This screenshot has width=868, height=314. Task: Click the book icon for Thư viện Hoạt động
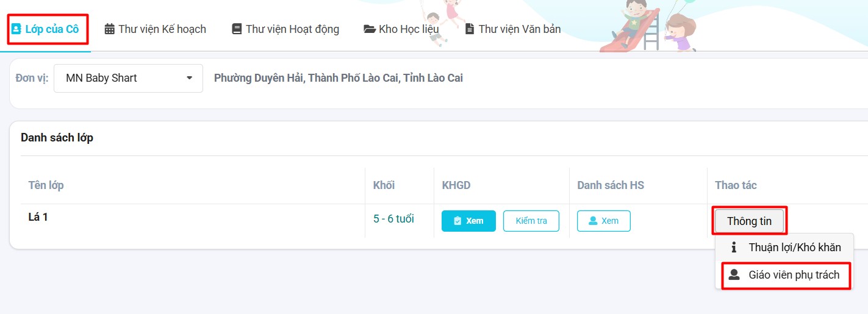coord(237,29)
